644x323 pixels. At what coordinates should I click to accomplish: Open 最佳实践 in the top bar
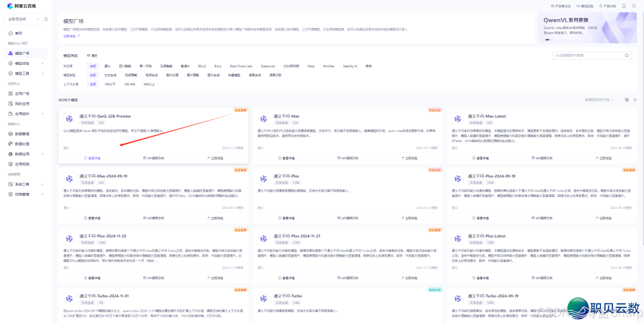point(586,6)
